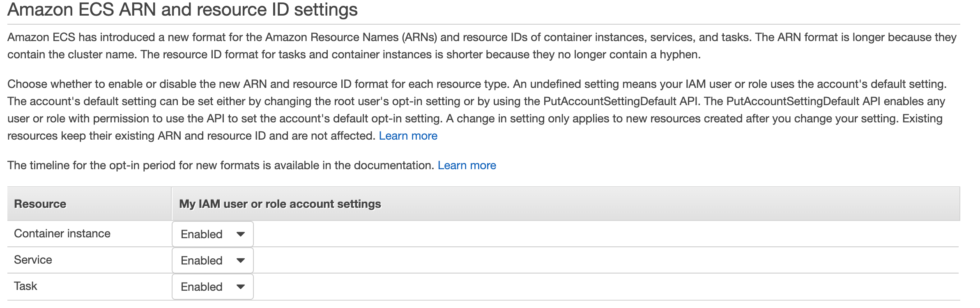Viewport: 980px width, 308px height.
Task: Click the Resource column header
Action: click(40, 204)
